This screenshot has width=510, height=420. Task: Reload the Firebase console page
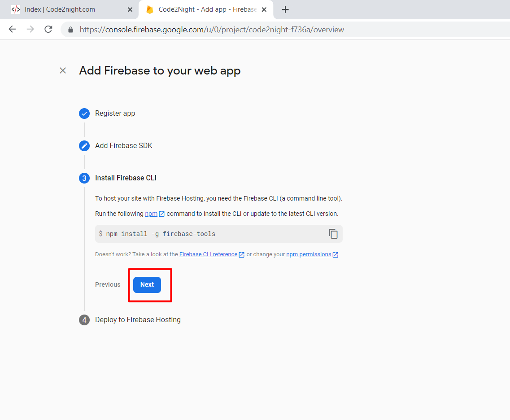coord(48,29)
